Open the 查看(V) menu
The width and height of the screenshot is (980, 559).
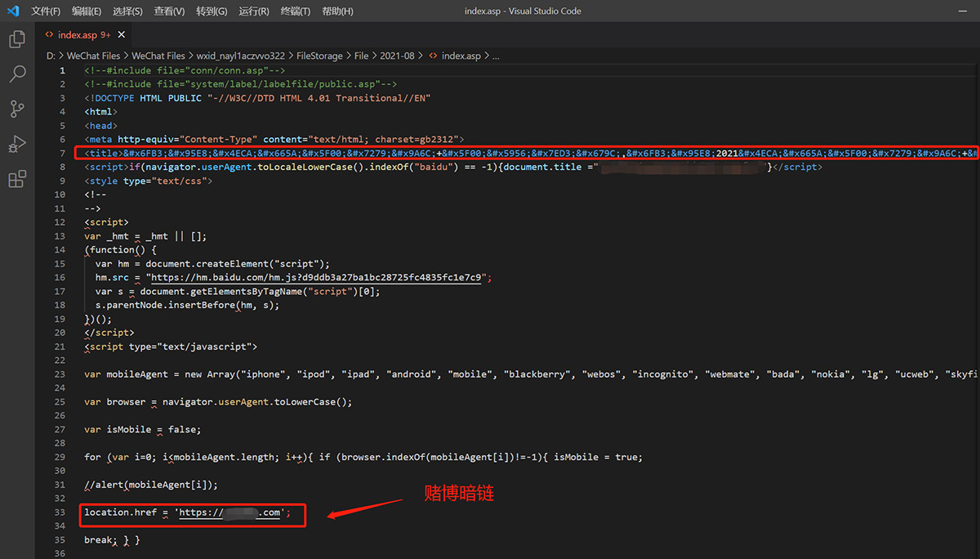tap(169, 11)
